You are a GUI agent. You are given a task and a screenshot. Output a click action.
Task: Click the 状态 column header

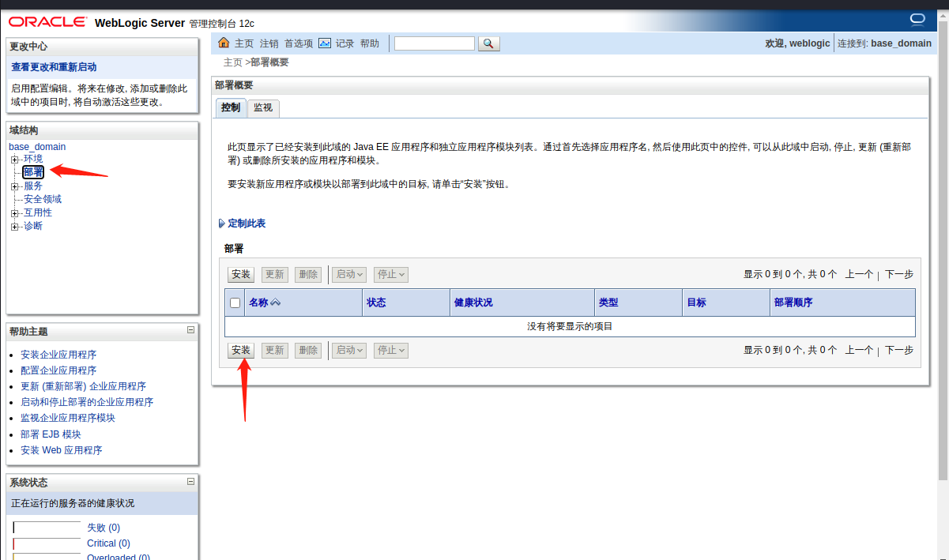(x=376, y=303)
